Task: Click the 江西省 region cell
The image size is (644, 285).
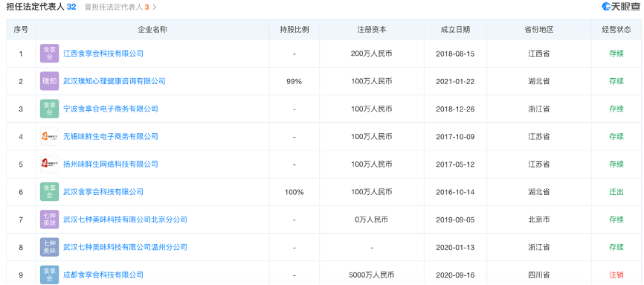Action: [x=539, y=54]
